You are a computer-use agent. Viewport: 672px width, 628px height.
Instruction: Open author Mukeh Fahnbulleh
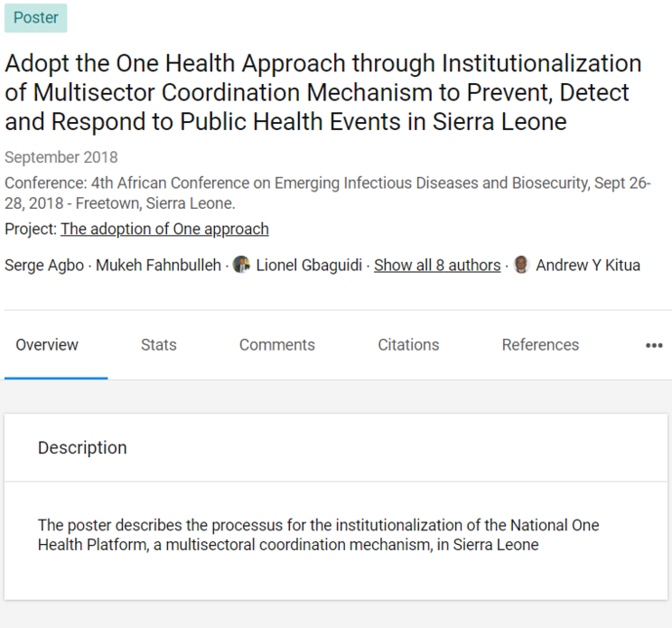point(158,266)
